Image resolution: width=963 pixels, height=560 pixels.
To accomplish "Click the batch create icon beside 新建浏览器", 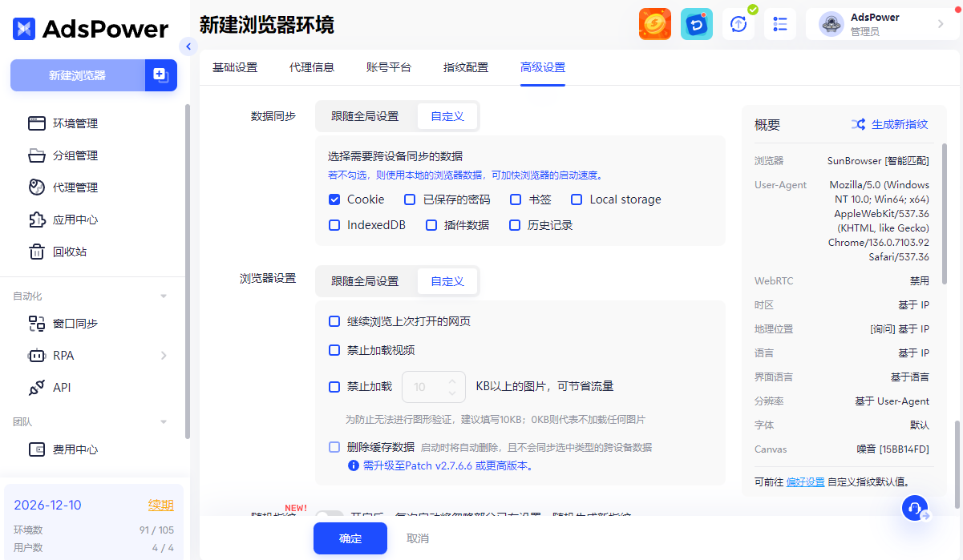I will [x=160, y=75].
